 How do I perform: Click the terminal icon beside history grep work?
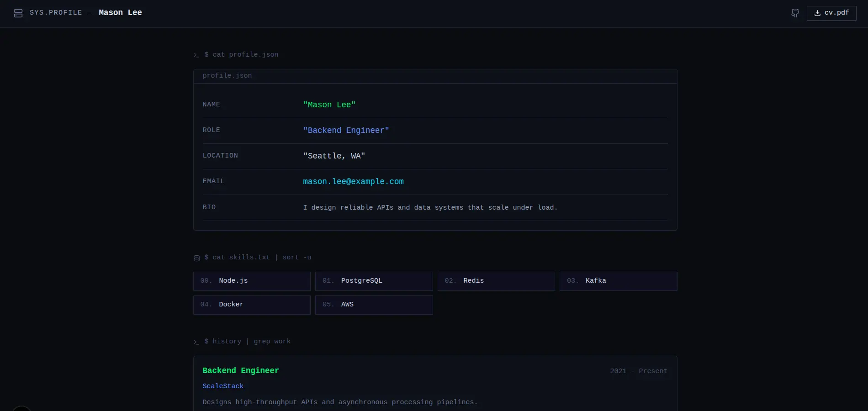point(196,342)
